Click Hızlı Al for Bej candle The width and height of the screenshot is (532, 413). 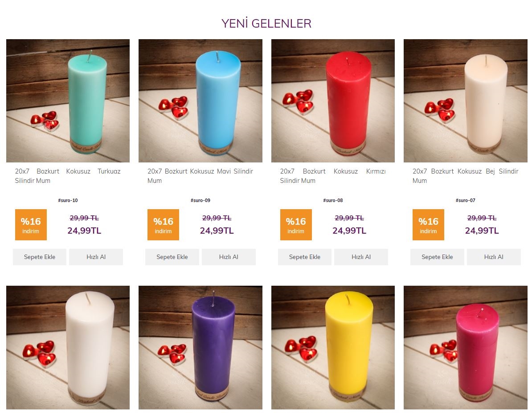click(494, 257)
